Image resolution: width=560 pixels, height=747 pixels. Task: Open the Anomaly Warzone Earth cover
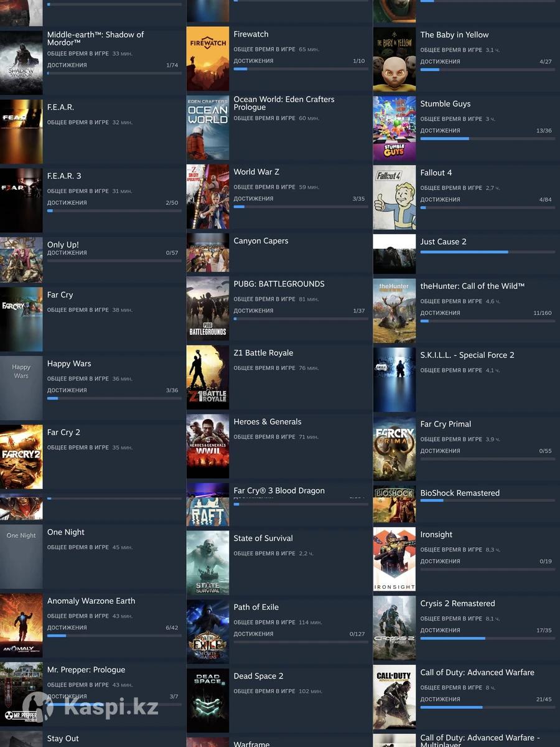tap(21, 626)
